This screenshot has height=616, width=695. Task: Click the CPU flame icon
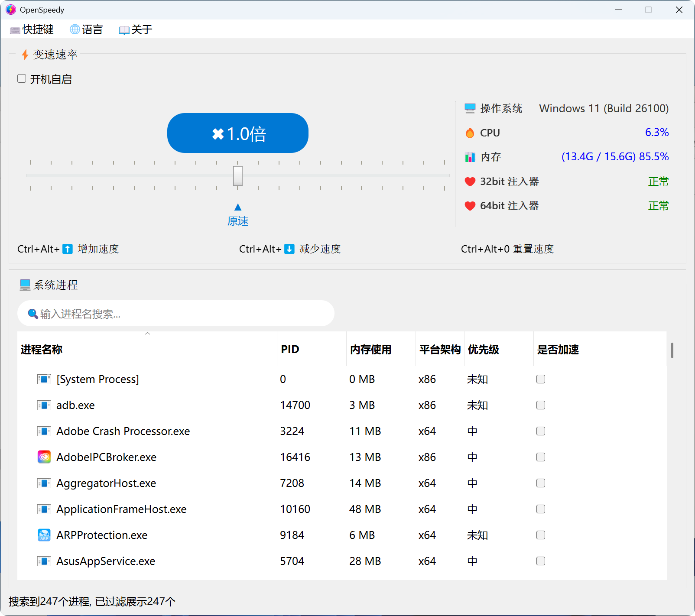pyautogui.click(x=470, y=133)
